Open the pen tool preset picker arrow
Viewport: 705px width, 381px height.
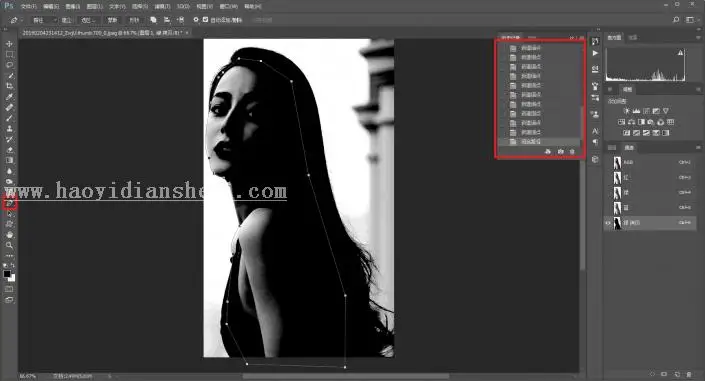coord(21,20)
